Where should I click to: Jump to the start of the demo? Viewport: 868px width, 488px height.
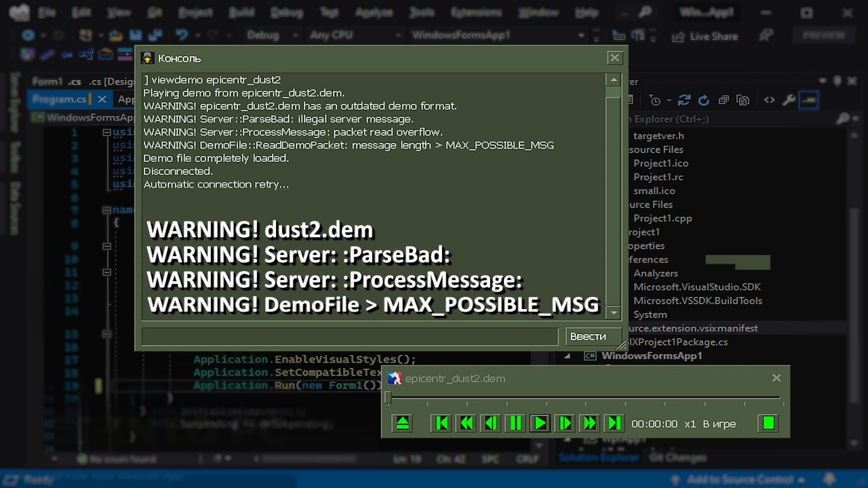[441, 424]
